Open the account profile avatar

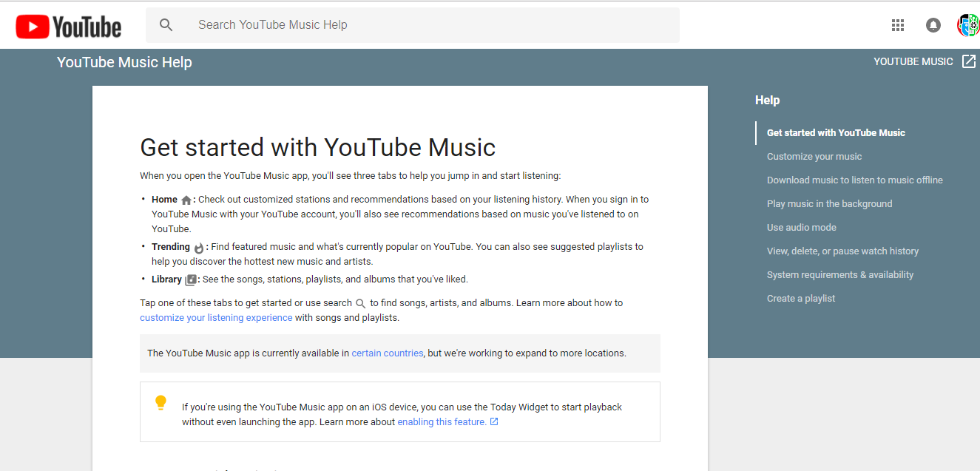[968, 25]
